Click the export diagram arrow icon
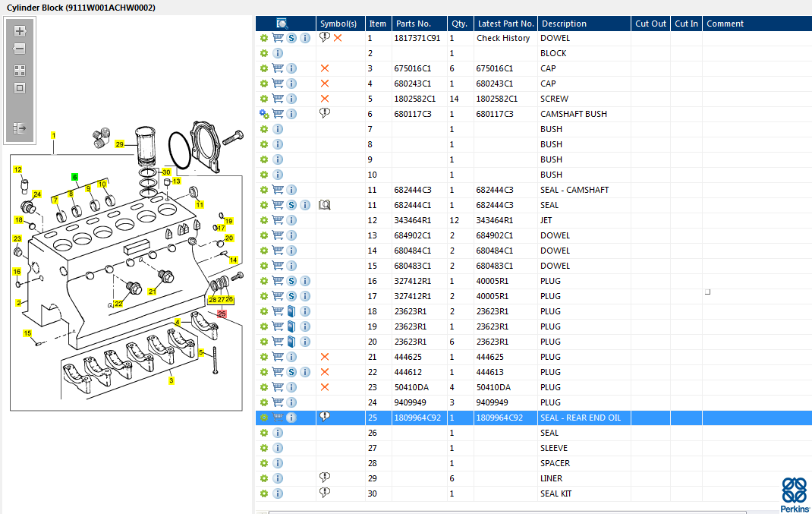Screen dimensions: 812x514 coord(20,128)
